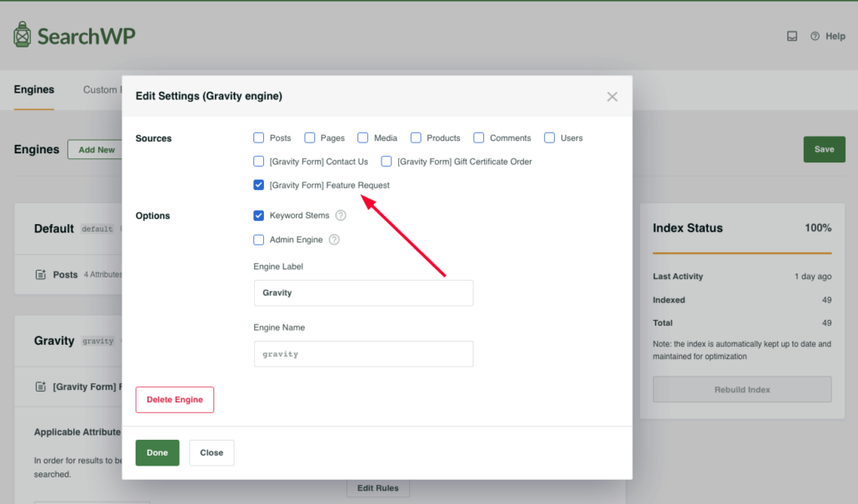Close the Edit Settings dialog with X
Screen dimensions: 858x504
click(x=611, y=97)
